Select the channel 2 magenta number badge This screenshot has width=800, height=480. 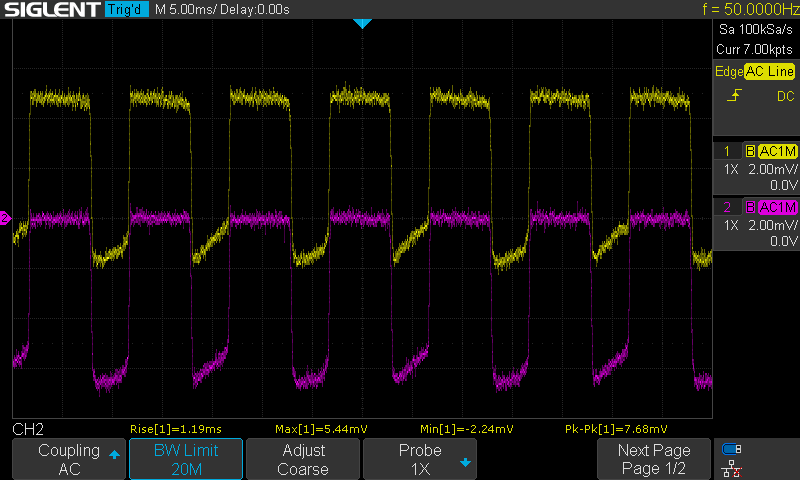tap(727, 207)
